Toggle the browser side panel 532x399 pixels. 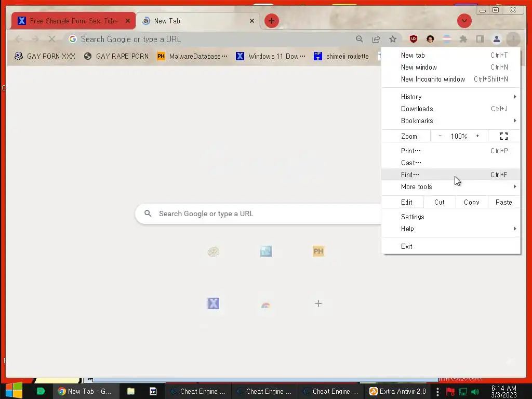(x=480, y=39)
